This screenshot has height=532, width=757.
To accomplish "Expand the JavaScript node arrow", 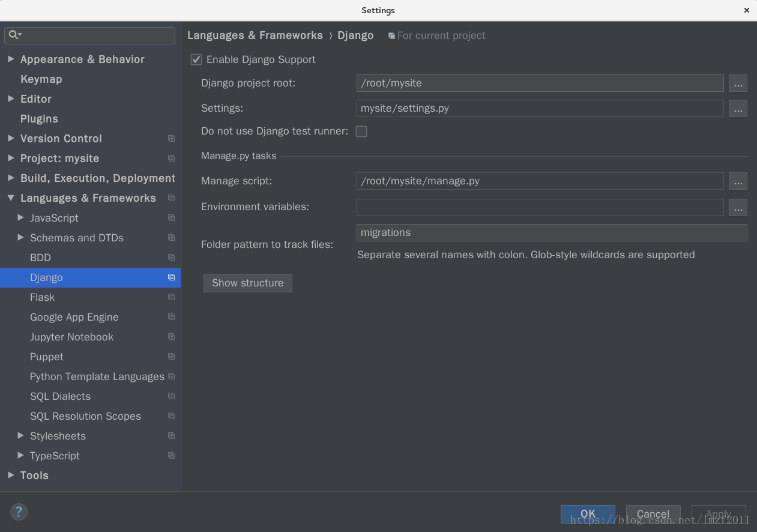I will click(21, 217).
